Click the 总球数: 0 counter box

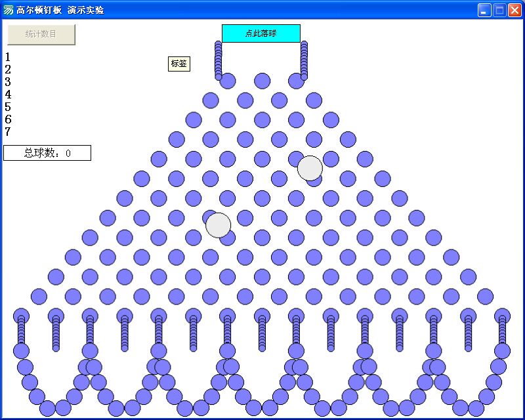click(47, 153)
